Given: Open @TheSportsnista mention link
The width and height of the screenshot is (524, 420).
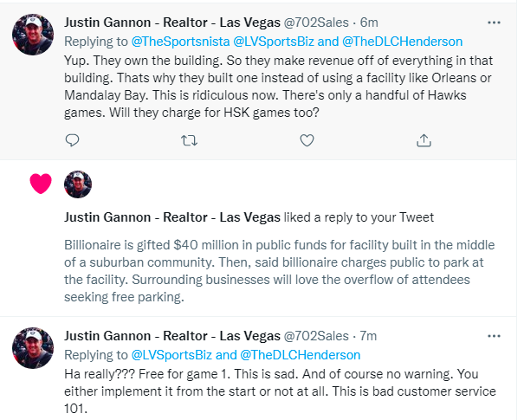Looking at the screenshot, I should (x=171, y=41).
